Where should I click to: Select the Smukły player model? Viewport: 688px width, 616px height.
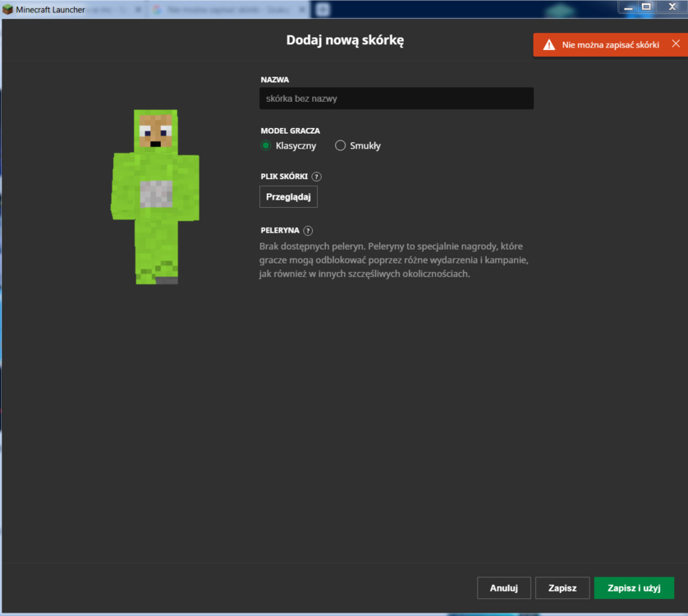click(340, 145)
